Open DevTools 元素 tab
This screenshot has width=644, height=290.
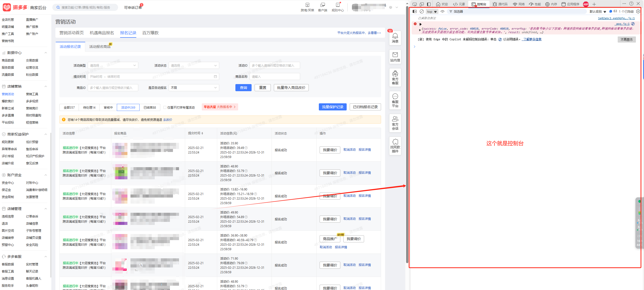[459, 4]
